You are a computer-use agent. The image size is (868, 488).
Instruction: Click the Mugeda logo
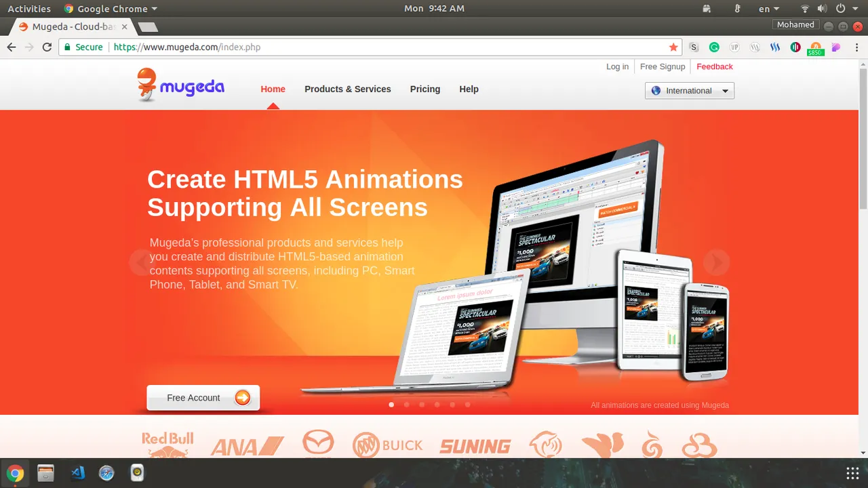[180, 85]
